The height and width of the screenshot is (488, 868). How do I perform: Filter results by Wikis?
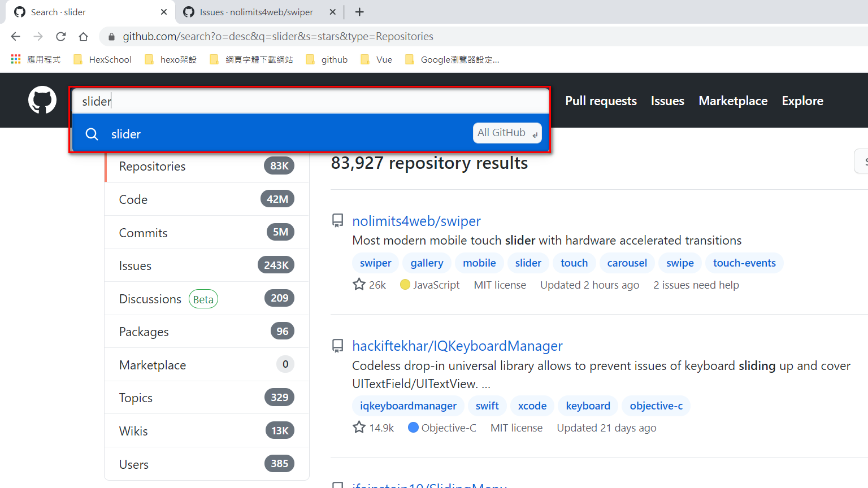pos(207,431)
